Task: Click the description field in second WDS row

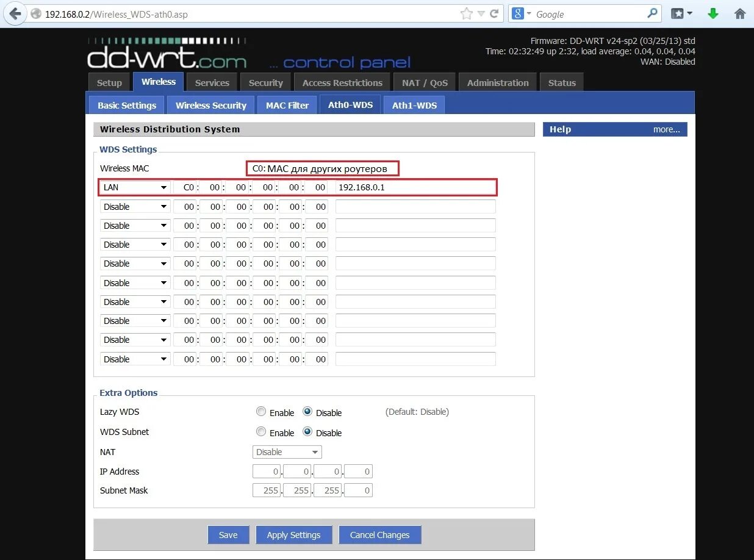Action: [x=415, y=207]
